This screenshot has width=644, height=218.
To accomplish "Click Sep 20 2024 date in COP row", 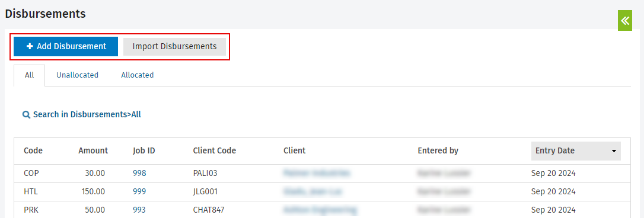I will pos(553,173).
